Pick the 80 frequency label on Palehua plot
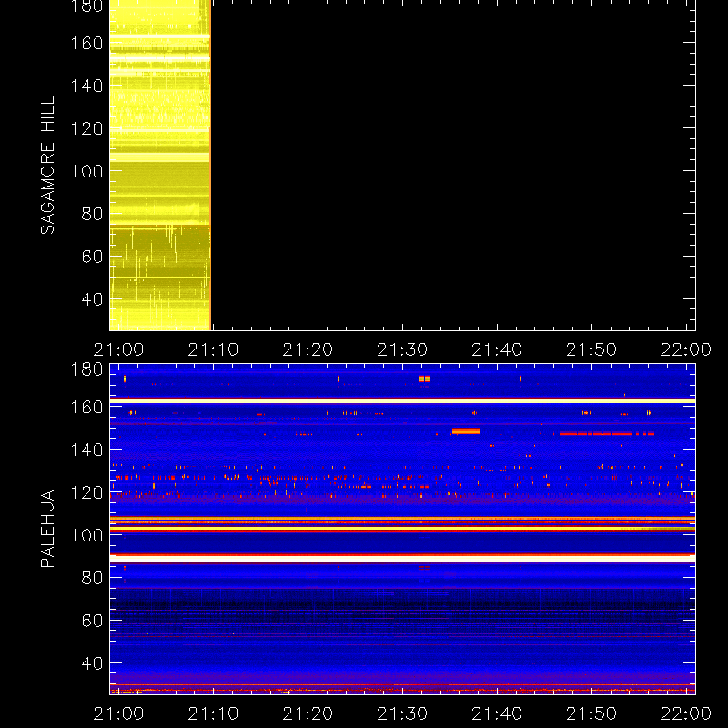The image size is (728, 728). point(92,578)
